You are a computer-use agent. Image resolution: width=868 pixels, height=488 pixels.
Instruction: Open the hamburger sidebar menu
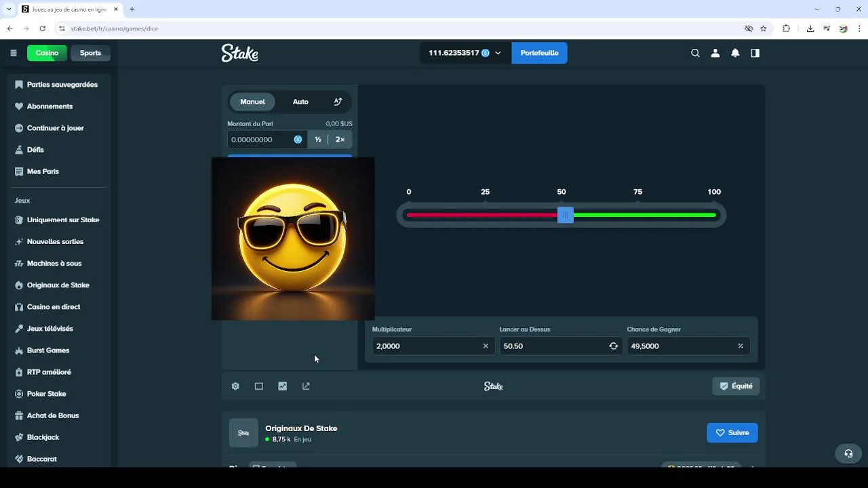[x=13, y=53]
